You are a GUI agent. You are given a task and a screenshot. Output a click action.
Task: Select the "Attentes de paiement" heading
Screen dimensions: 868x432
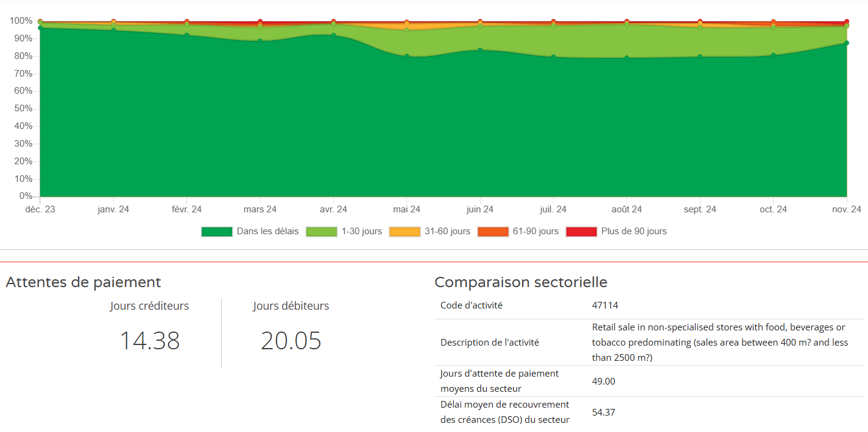(83, 282)
